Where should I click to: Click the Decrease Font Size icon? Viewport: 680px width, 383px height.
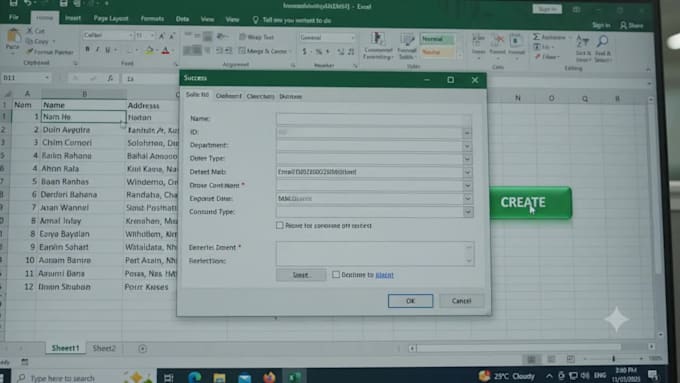coord(171,36)
